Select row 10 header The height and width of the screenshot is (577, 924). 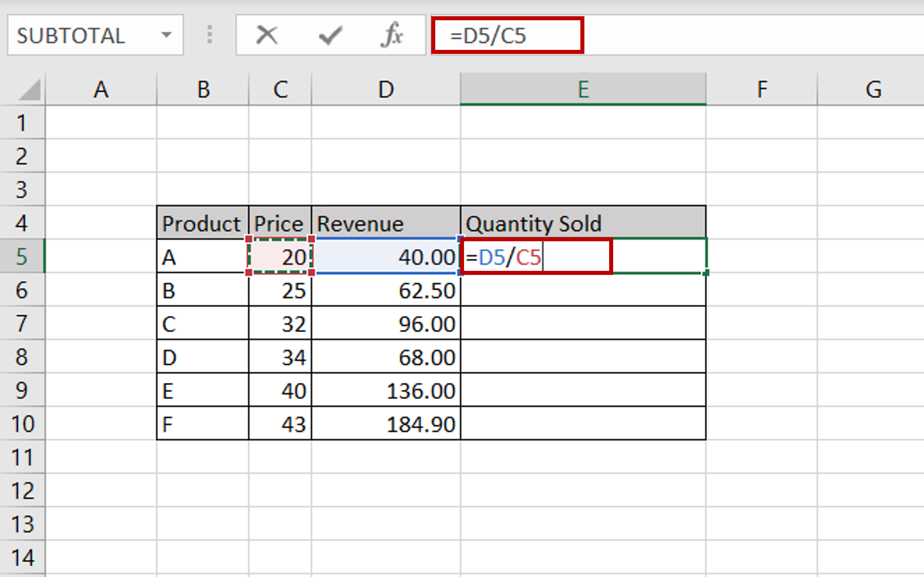coord(22,424)
